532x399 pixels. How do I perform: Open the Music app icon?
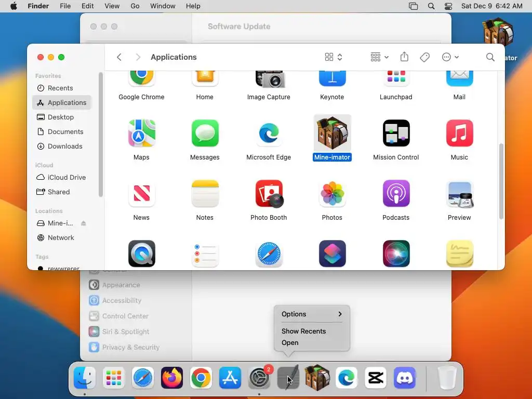point(459,133)
